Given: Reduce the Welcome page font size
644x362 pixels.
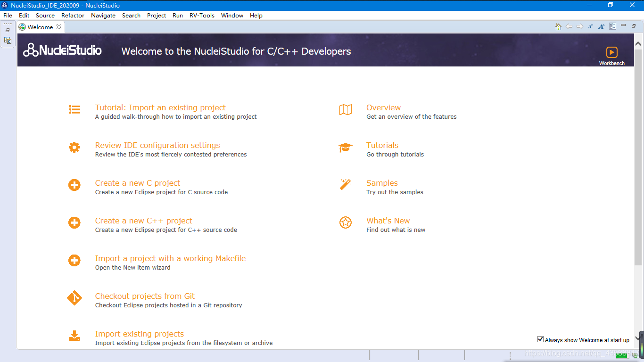Looking at the screenshot, I should (x=591, y=27).
